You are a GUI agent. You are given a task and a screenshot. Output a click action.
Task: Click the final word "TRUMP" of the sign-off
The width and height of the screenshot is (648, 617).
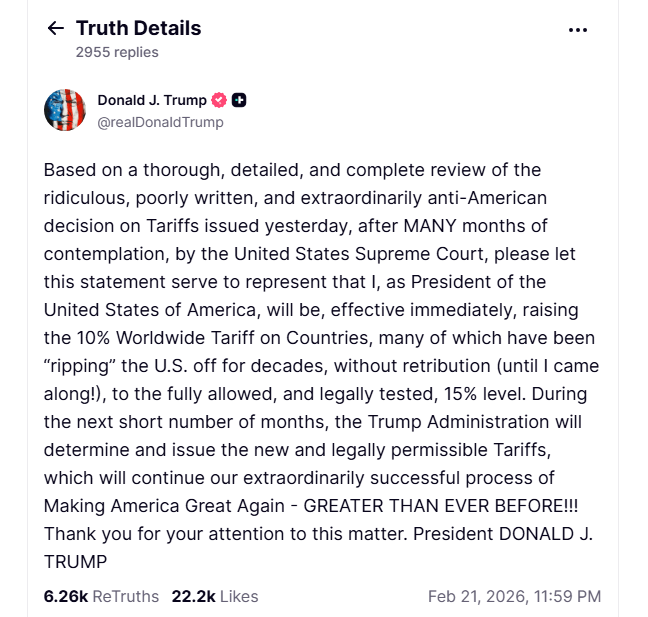[75, 562]
